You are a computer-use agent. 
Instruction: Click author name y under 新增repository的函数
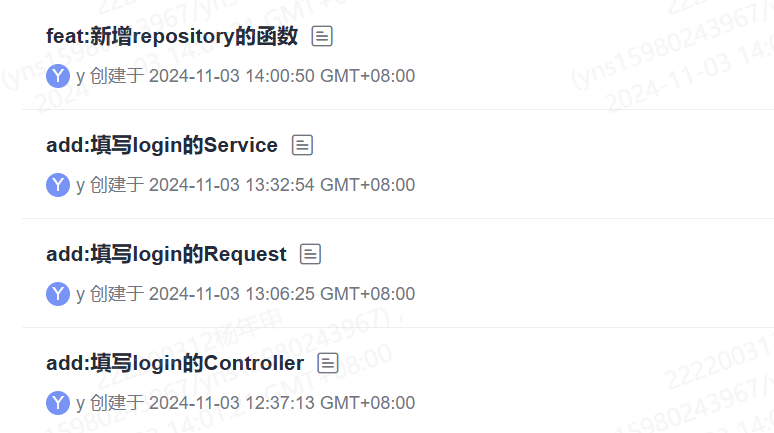(80, 77)
